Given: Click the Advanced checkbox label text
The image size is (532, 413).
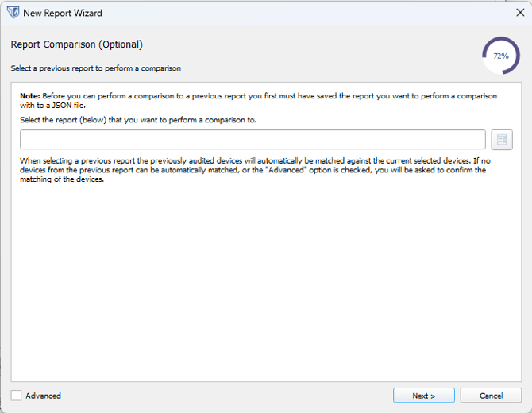Looking at the screenshot, I should click(x=43, y=396).
